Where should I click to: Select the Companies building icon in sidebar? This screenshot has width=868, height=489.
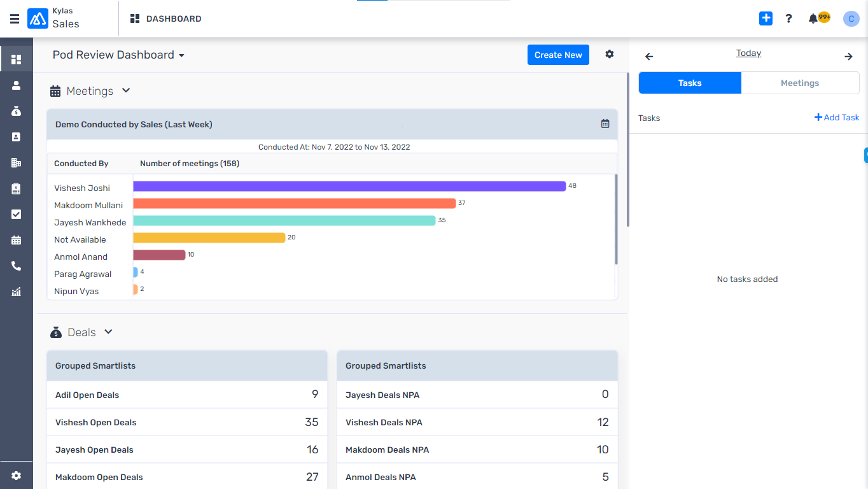click(x=16, y=162)
